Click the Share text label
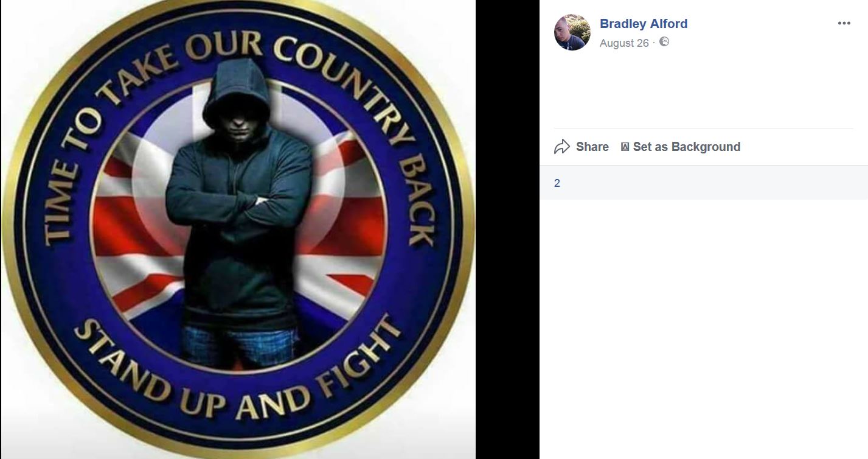Image resolution: width=868 pixels, height=459 pixels. pyautogui.click(x=592, y=147)
